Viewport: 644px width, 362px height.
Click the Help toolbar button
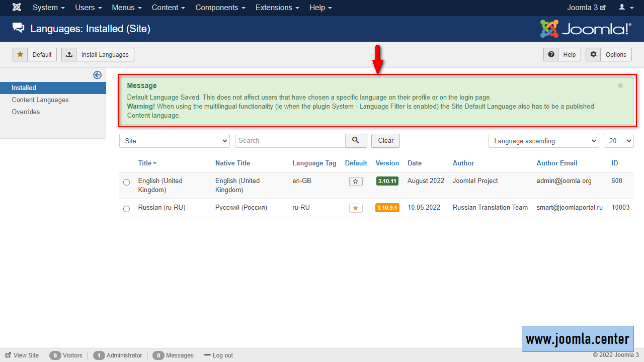562,55
